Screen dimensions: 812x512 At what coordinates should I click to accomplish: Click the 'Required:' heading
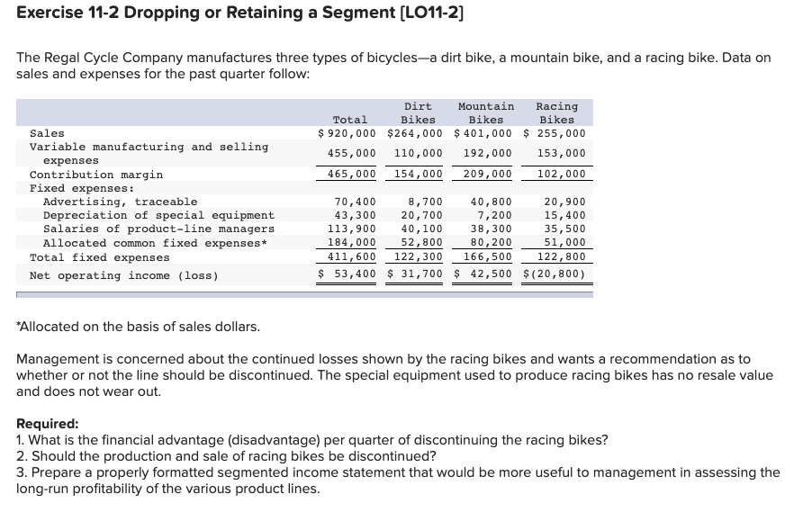tap(48, 424)
